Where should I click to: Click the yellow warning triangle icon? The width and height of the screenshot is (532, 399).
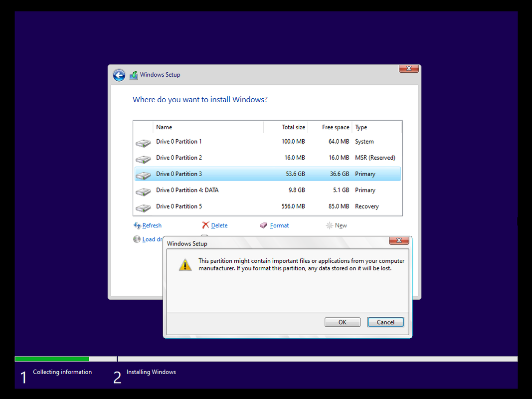185,265
